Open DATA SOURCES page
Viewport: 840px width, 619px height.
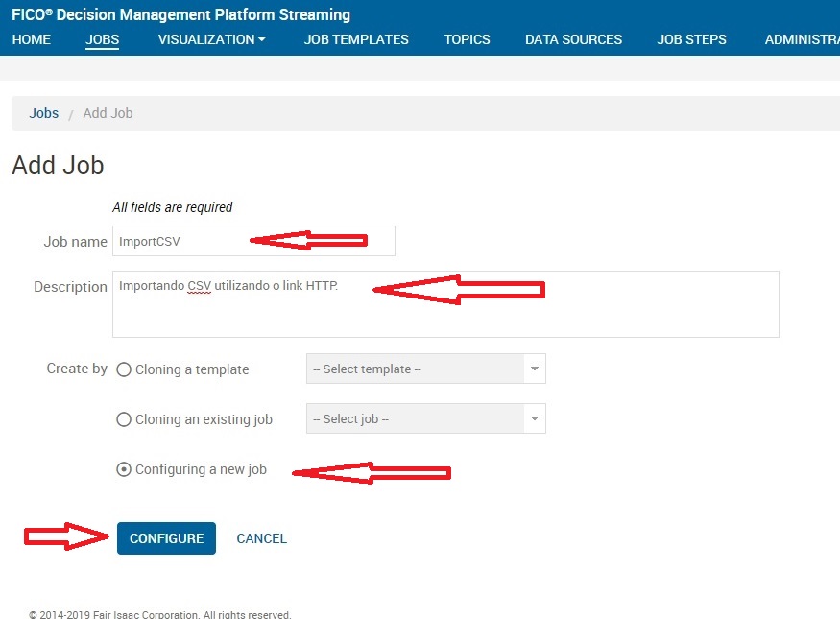click(573, 39)
